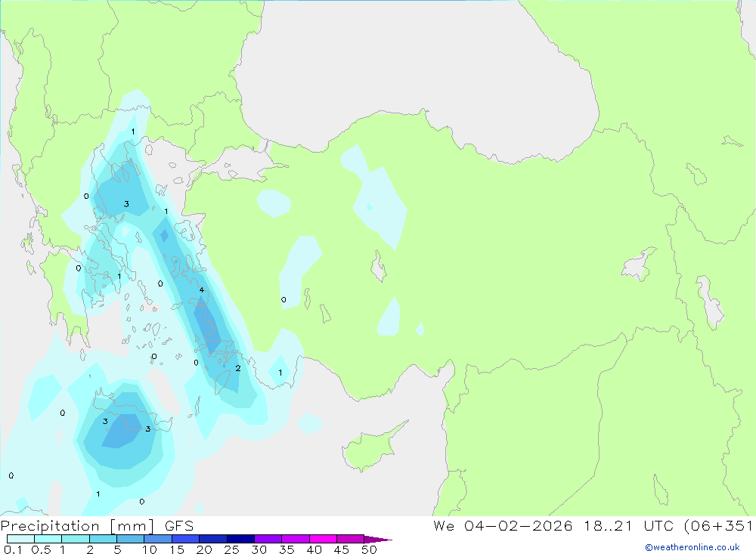The width and height of the screenshot is (756, 554).
Task: Click the 0.5–1 mm legend swatch
Action: click(48, 539)
